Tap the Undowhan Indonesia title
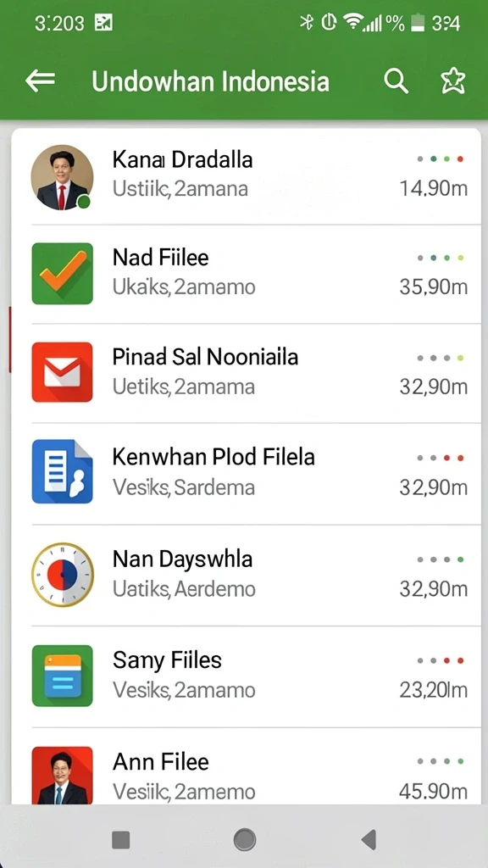Screen dimensions: 488x868 [x=210, y=82]
